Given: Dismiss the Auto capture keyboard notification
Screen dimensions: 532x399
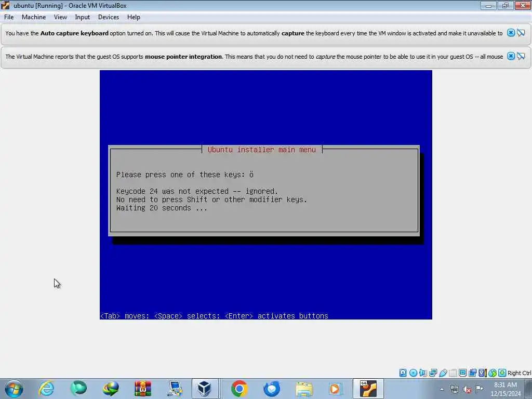Looking at the screenshot, I should pyautogui.click(x=511, y=33).
